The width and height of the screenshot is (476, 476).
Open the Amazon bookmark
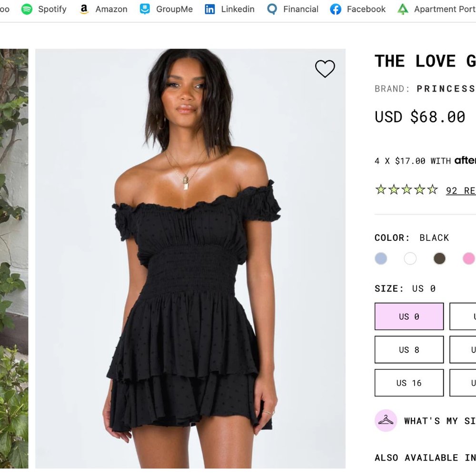[104, 9]
